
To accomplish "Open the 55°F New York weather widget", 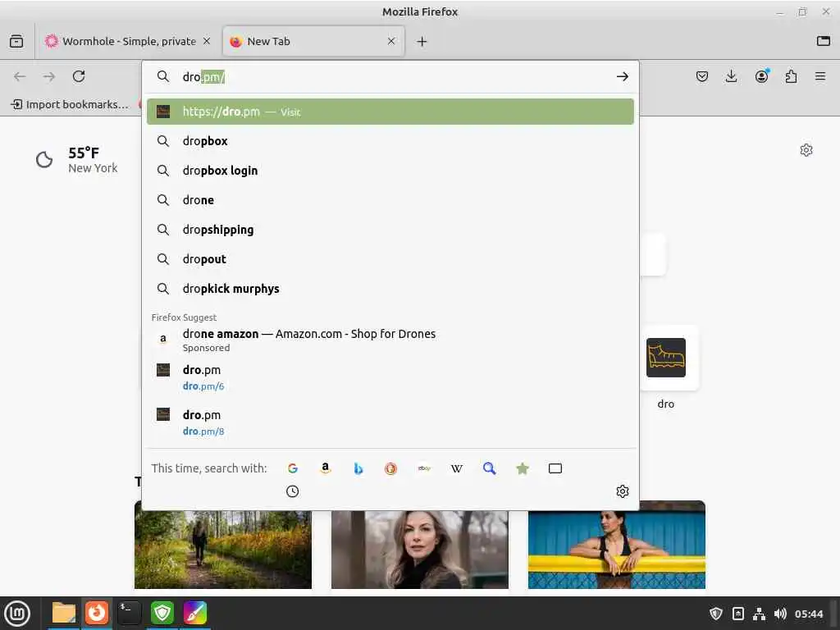I will (x=76, y=160).
